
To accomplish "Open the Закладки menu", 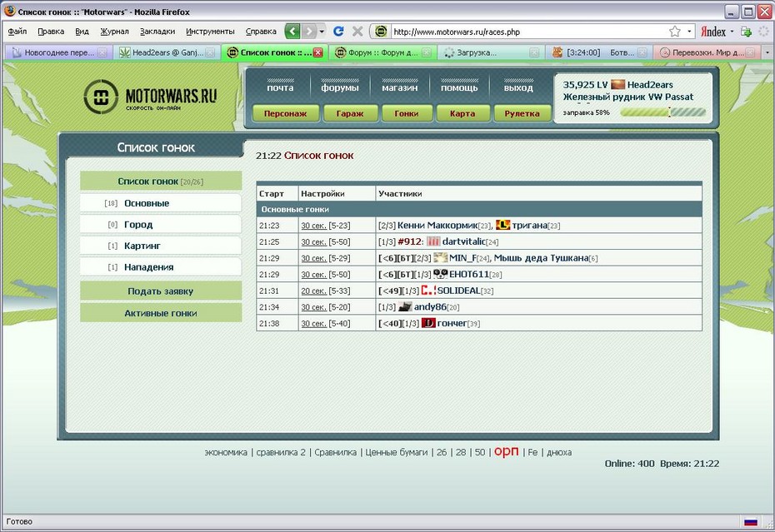I will [157, 32].
